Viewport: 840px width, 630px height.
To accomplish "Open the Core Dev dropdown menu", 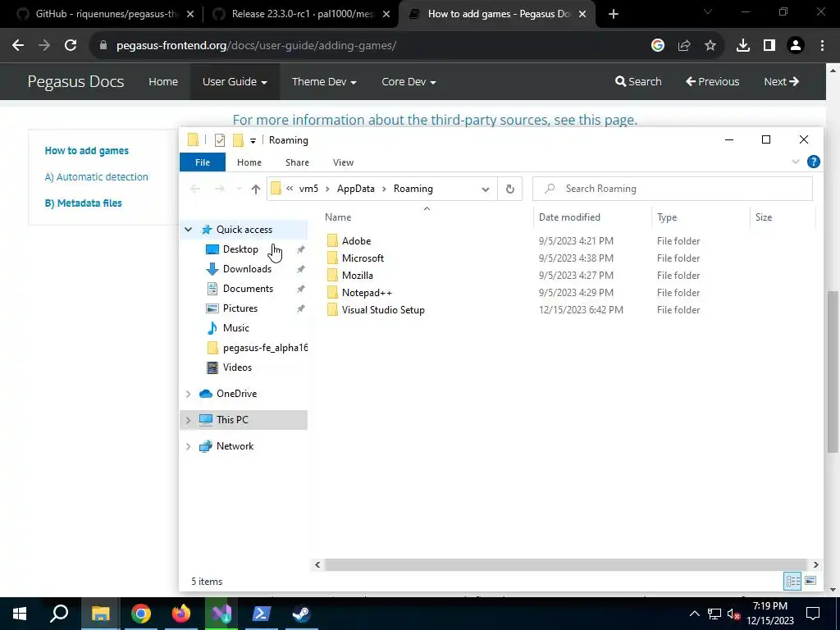I will point(409,81).
